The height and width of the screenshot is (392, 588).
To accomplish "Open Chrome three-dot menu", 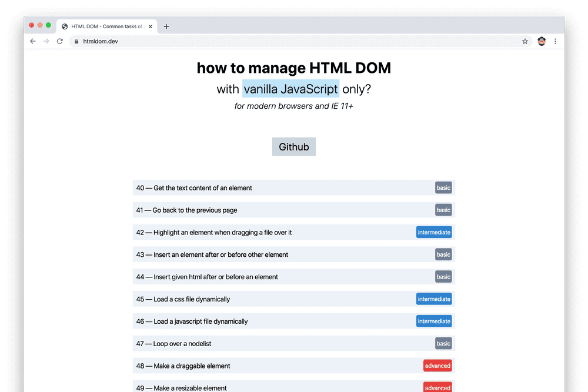I will pos(555,41).
